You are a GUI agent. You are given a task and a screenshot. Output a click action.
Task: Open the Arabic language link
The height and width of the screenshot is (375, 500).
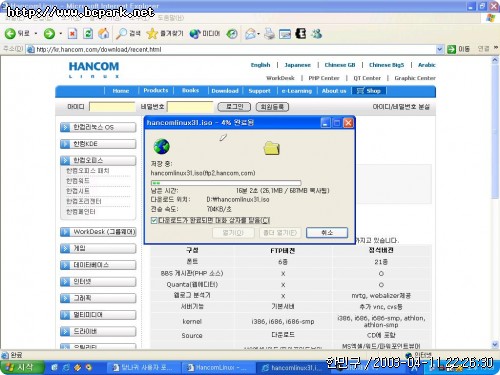[x=427, y=65]
